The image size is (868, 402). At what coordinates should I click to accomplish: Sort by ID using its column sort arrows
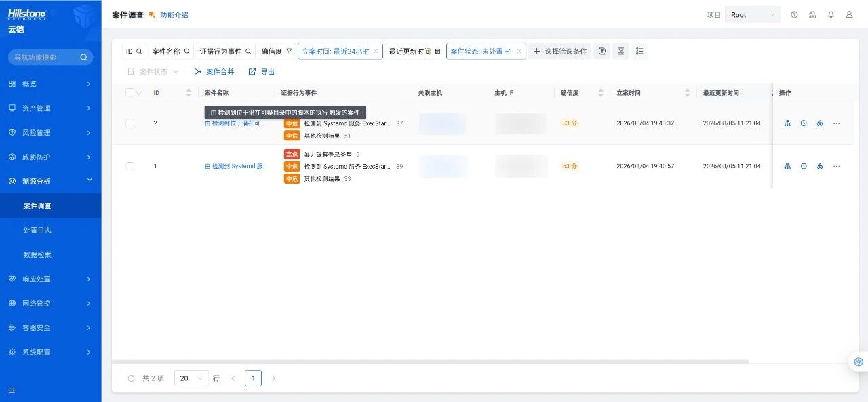189,93
